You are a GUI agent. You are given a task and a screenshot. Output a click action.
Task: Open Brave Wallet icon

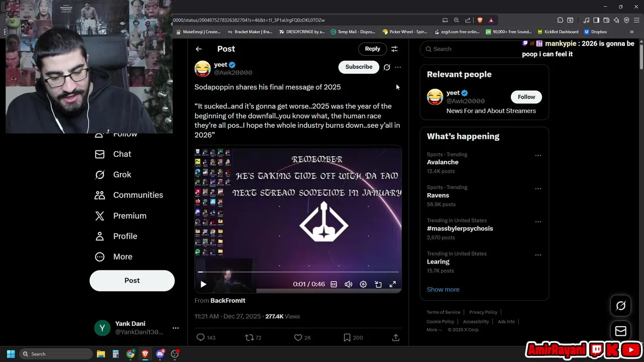point(606,20)
